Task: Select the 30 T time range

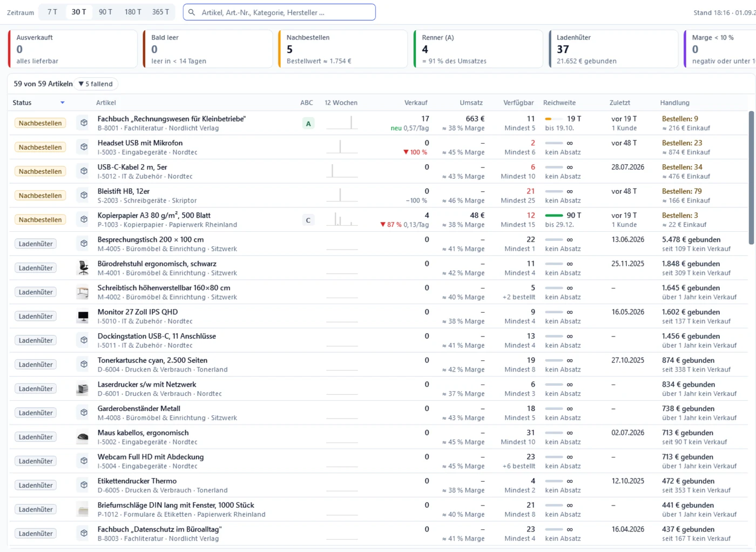Action: 79,12
